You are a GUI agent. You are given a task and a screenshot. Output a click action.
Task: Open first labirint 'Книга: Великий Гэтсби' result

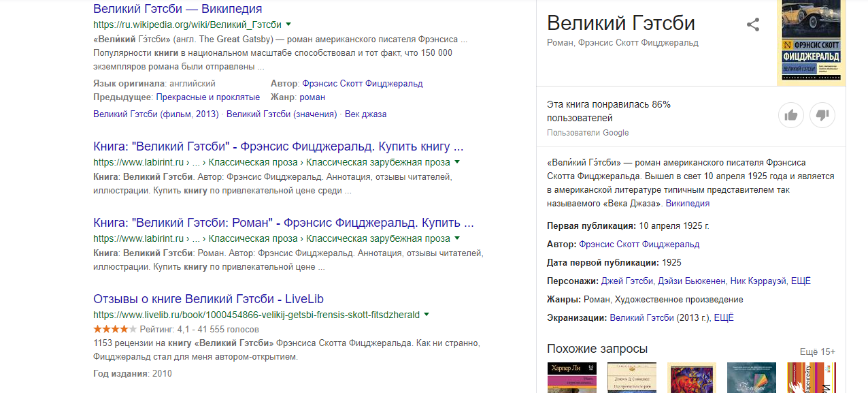tap(278, 146)
